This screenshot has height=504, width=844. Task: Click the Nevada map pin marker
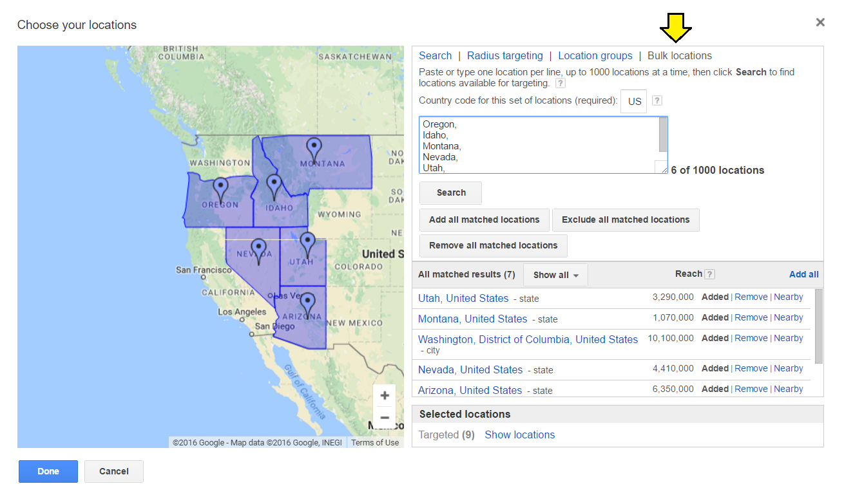[258, 251]
